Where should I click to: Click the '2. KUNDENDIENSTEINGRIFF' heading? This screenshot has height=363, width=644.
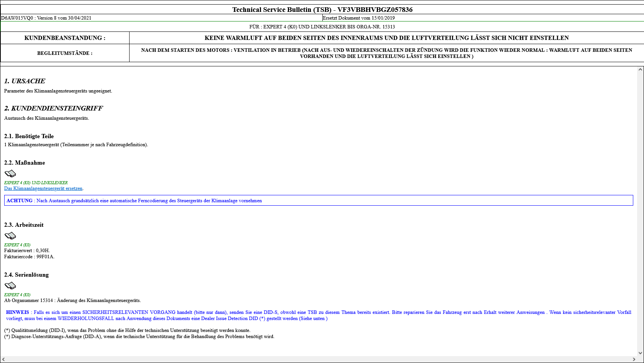coord(53,108)
